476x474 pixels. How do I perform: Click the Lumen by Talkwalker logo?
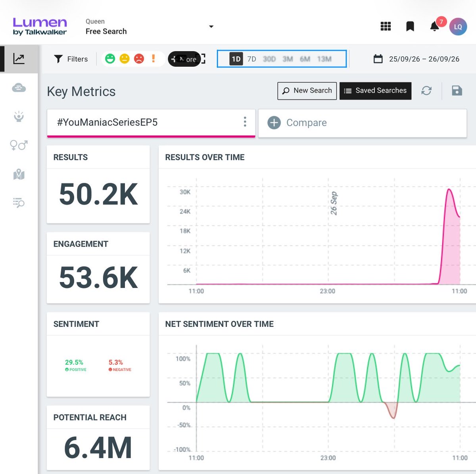pos(40,27)
